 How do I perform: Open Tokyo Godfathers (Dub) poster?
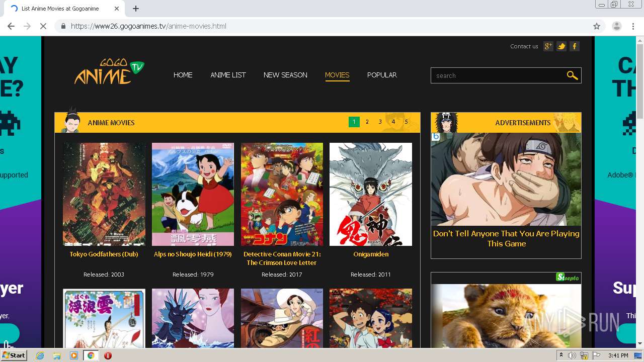coord(104,194)
